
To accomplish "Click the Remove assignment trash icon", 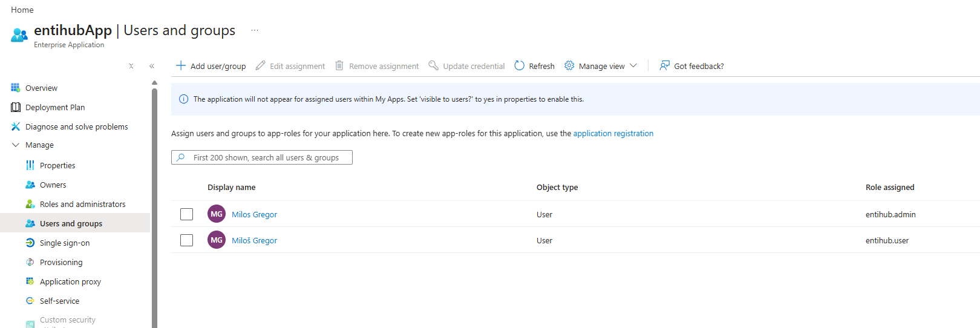I will (x=339, y=65).
